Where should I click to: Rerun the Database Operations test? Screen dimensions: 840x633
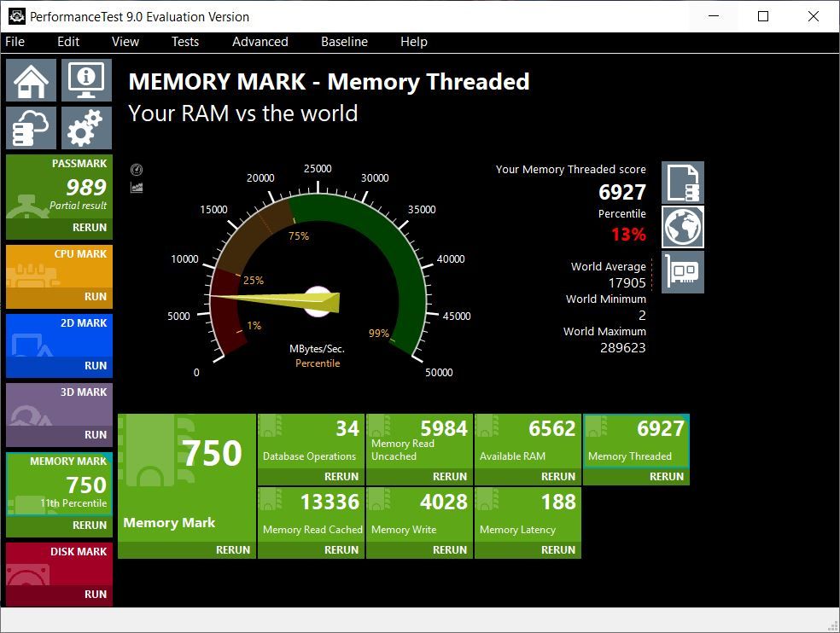point(341,476)
